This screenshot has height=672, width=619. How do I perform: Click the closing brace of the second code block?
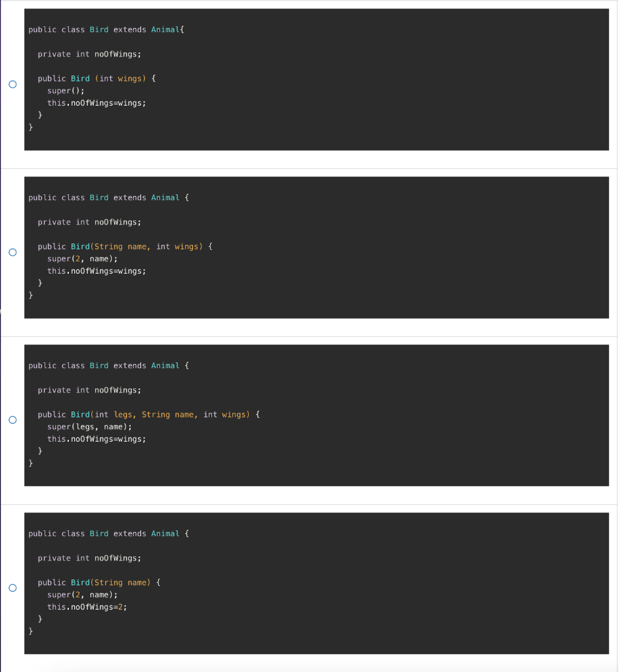click(30, 295)
